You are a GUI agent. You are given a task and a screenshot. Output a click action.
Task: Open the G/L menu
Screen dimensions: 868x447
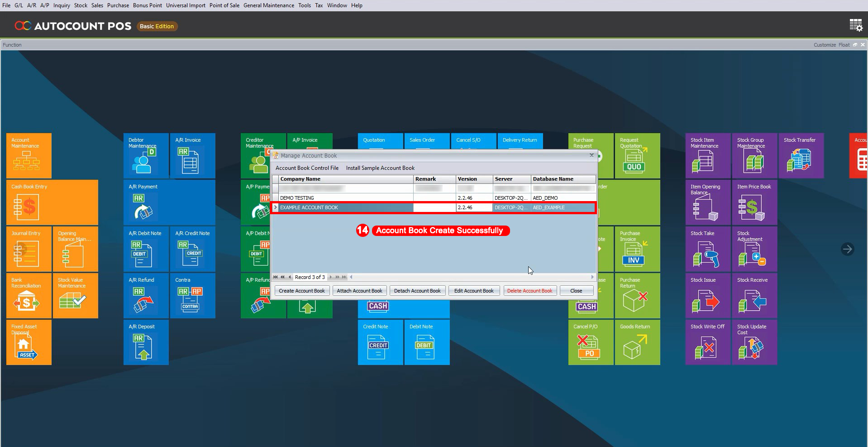tap(19, 5)
